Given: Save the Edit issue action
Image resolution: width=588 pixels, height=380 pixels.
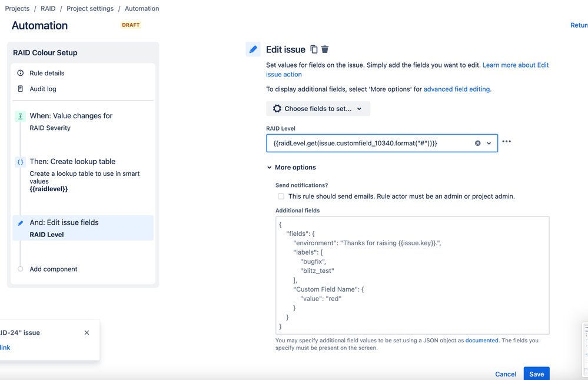Looking at the screenshot, I should [537, 374].
